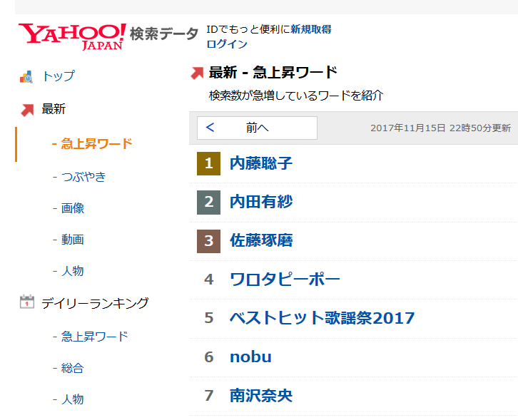This screenshot has width=518, height=420.
Task: Click the rank number 5
Action: pos(209,318)
